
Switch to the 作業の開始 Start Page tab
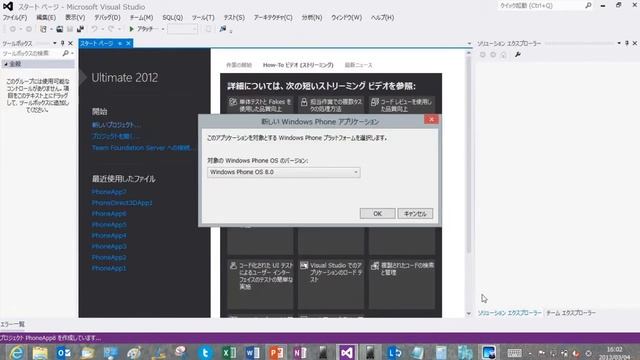239,65
